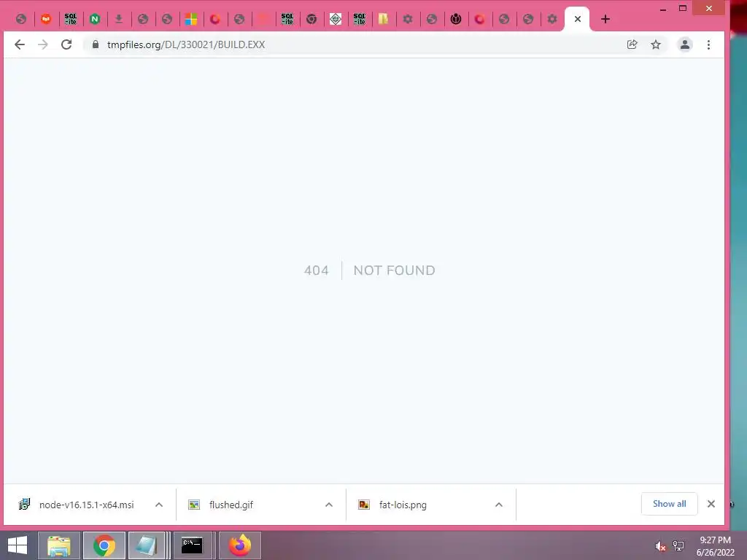Maximize the Chrome window
The height and width of the screenshot is (560, 747).
(x=683, y=9)
